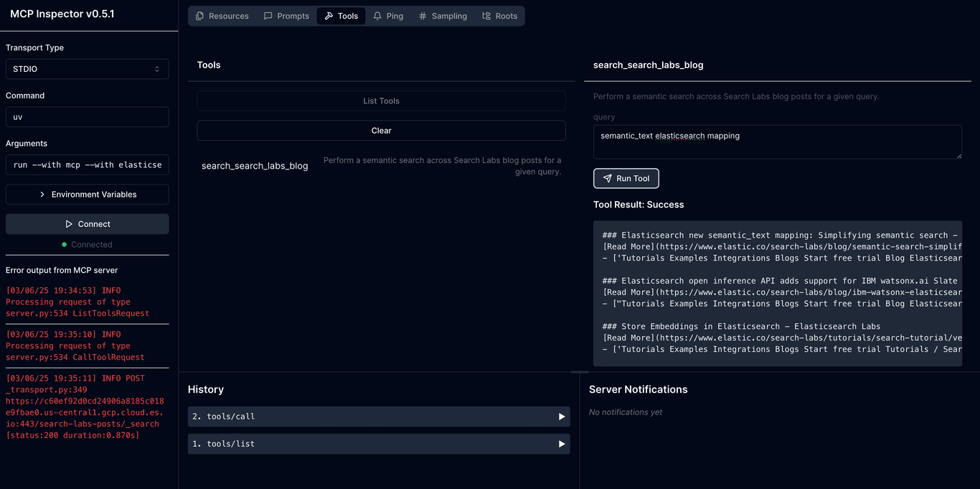980x489 pixels.
Task: Expand the Environment Variables section
Action: (x=87, y=195)
